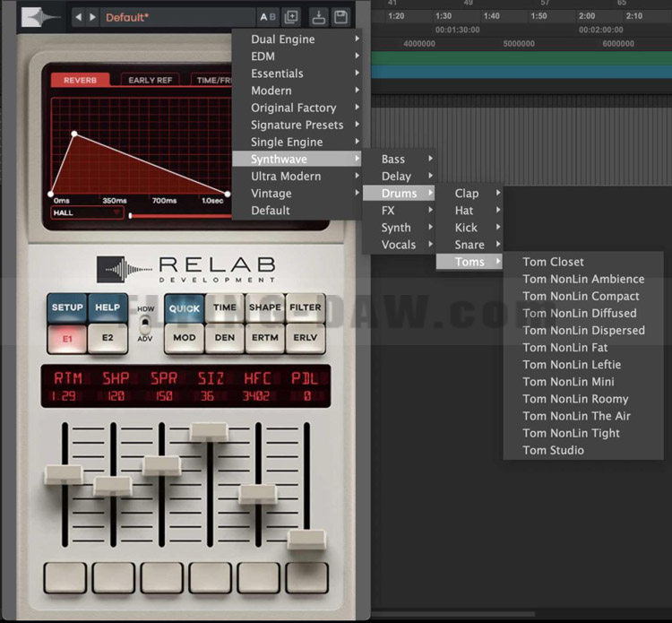Choose the Tom NonLin Roomy preset
The image size is (672, 623).
(x=583, y=399)
